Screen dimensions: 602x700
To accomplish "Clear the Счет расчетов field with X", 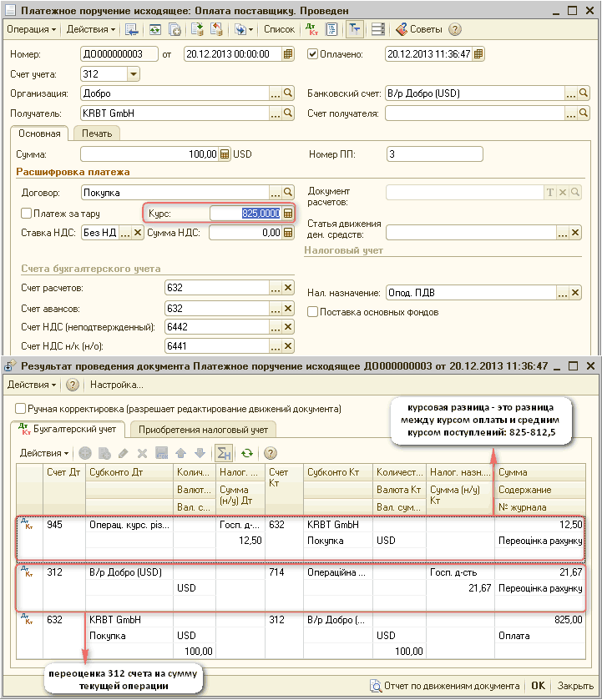I will click(x=288, y=288).
